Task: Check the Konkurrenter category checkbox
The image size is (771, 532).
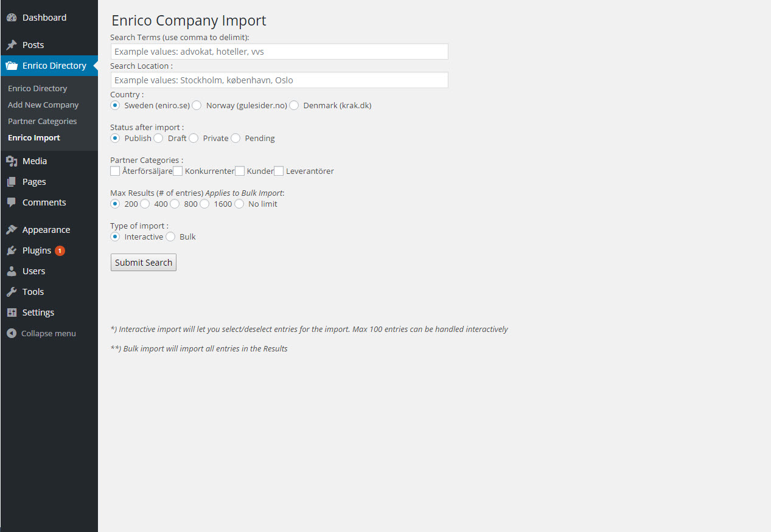Action: pos(178,171)
